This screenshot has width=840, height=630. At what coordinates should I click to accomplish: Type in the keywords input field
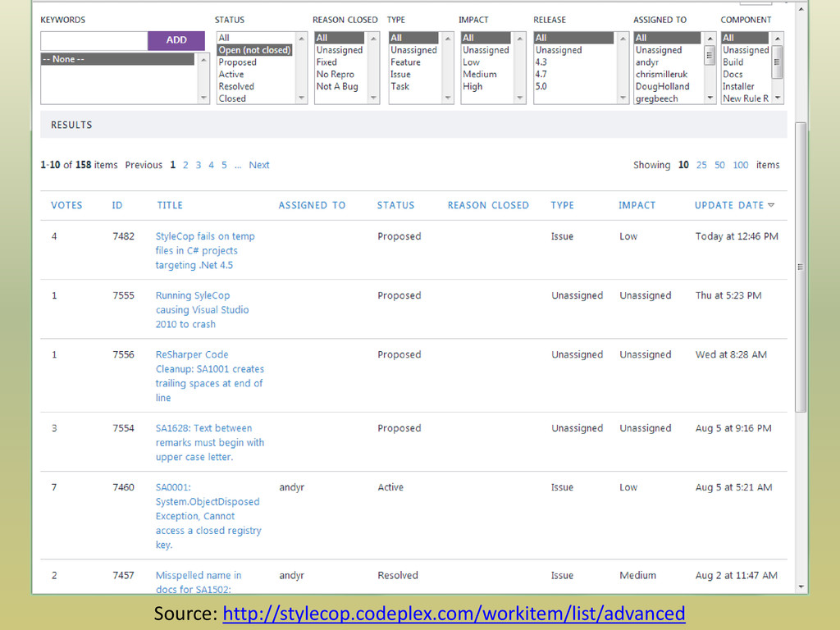coord(94,40)
